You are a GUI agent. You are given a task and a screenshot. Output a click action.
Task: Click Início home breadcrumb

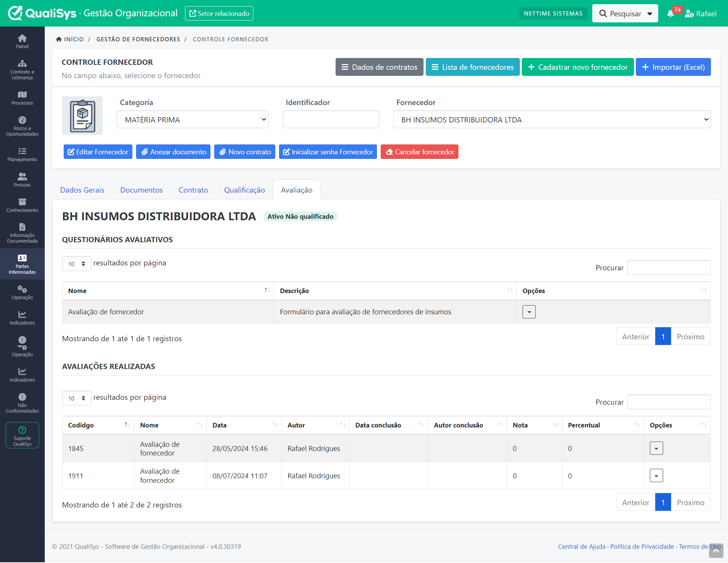point(70,39)
